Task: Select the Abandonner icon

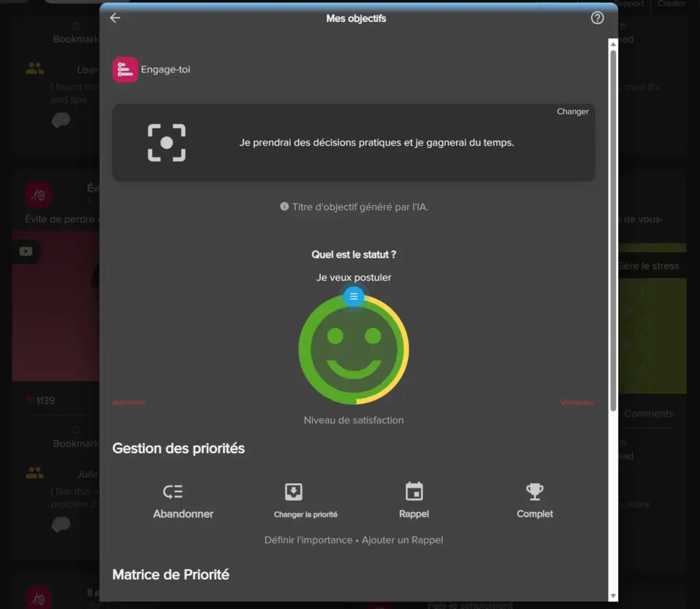Action: tap(173, 492)
